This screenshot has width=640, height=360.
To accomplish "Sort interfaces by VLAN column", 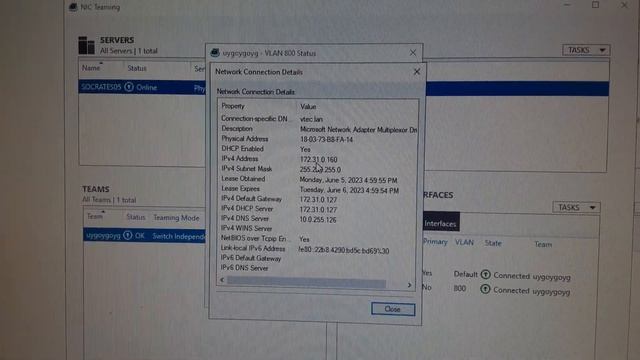I will coord(464,242).
